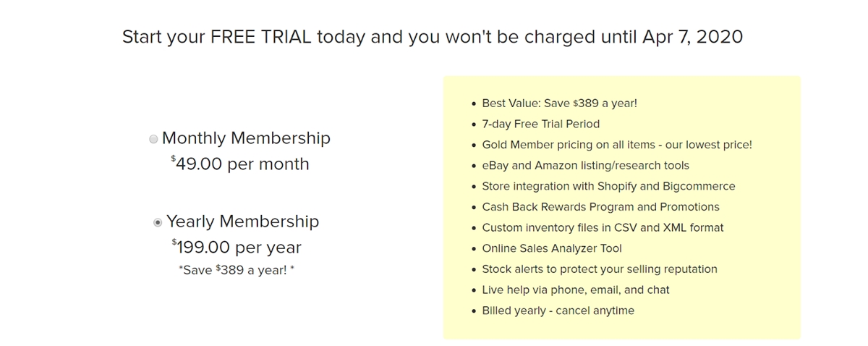This screenshot has width=868, height=346.
Task: Click the Live help via phone bullet
Action: pos(575,290)
